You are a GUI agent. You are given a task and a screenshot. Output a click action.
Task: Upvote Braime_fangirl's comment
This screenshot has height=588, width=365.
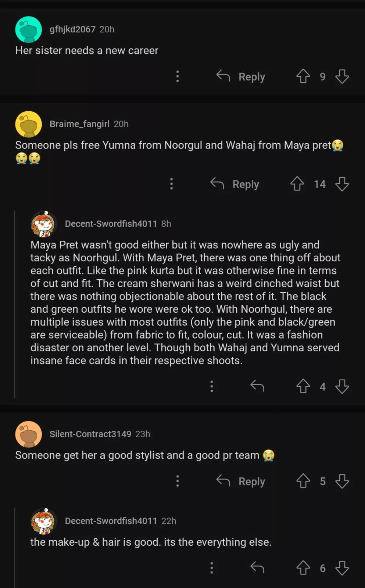(297, 184)
